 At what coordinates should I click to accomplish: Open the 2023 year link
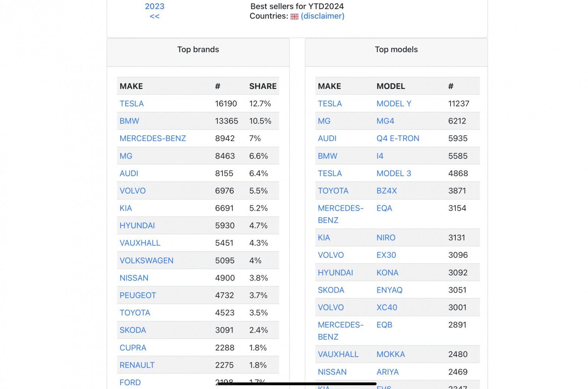[155, 6]
